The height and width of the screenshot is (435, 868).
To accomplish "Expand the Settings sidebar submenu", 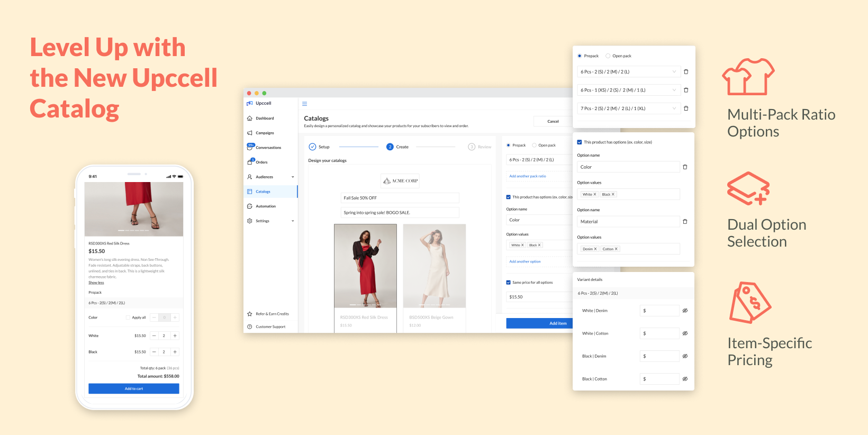I will (293, 221).
